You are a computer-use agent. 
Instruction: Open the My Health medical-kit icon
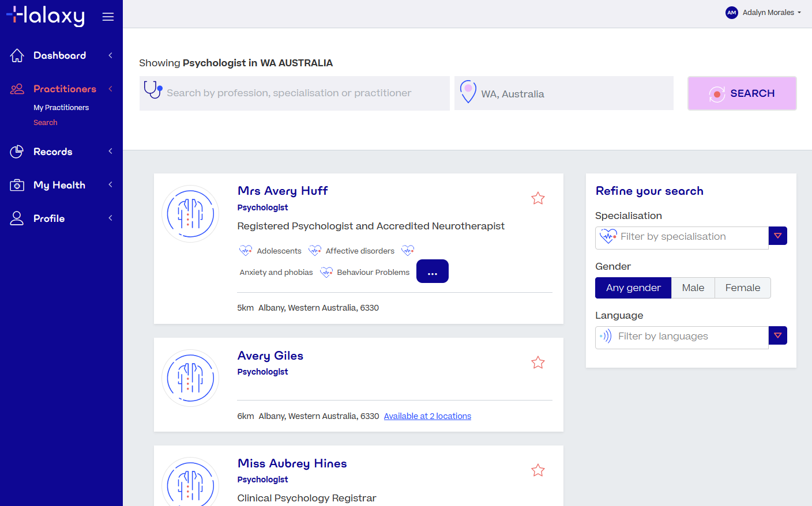[17, 184]
